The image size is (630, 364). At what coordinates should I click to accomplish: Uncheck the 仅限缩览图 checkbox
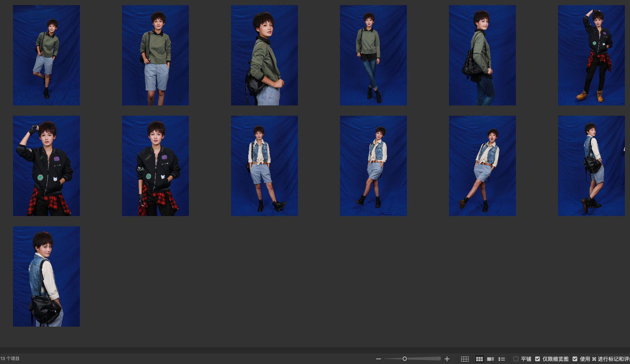[x=538, y=359]
